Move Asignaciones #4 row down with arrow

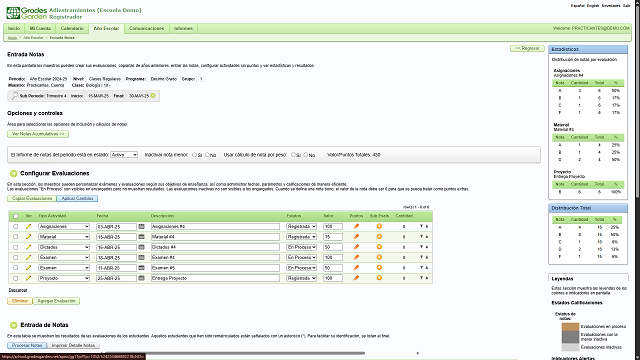click(x=421, y=226)
